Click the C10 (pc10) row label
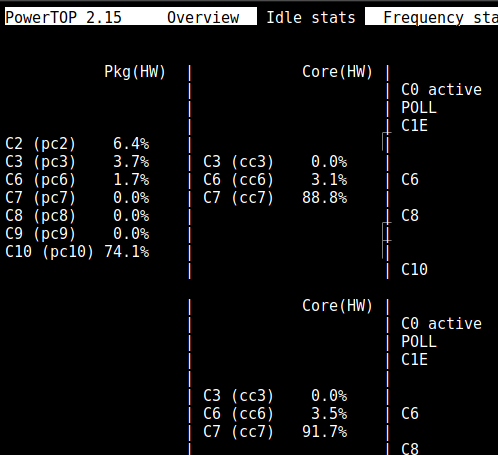Image resolution: width=498 pixels, height=455 pixels. coord(49,252)
